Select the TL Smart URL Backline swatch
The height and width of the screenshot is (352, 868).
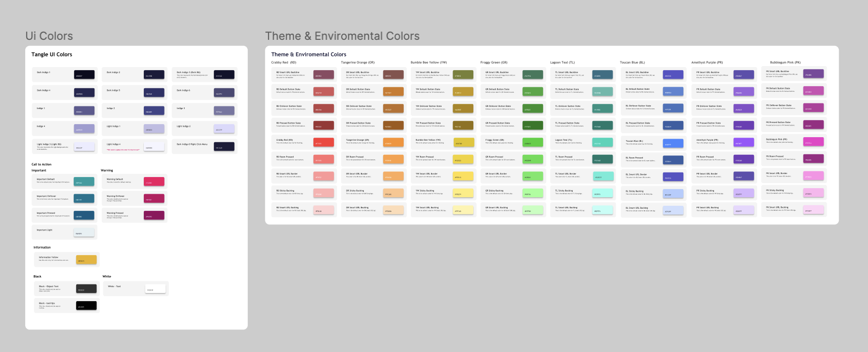[603, 75]
